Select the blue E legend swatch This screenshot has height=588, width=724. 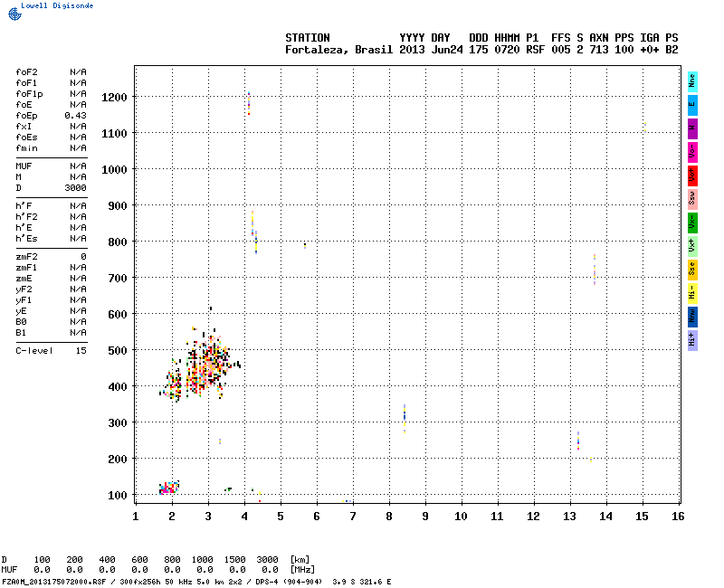692,105
